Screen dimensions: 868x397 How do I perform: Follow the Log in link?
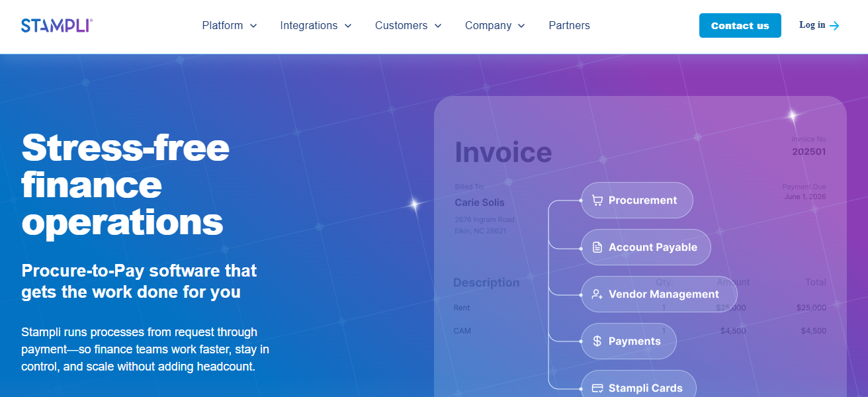812,25
